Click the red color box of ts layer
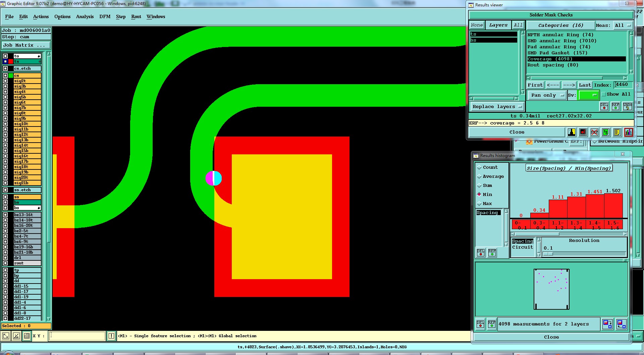This screenshot has width=644, height=355. pos(11,61)
